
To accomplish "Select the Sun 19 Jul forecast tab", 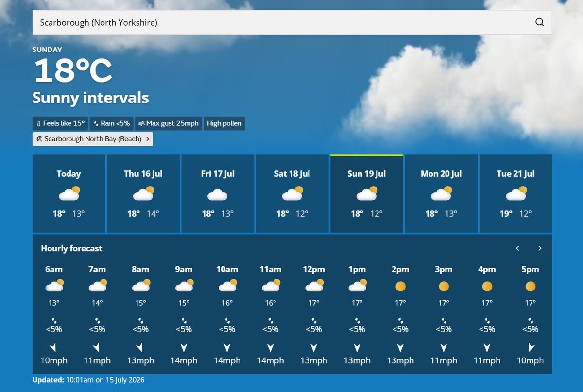I will [367, 193].
